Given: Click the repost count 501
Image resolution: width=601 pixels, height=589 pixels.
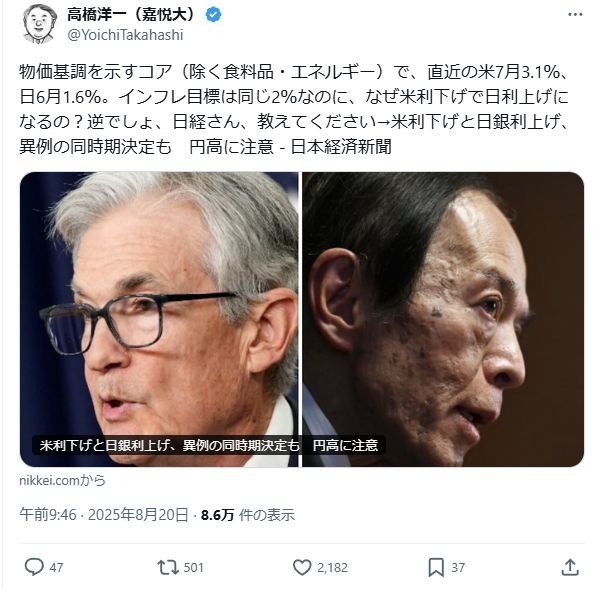Looking at the screenshot, I should tap(194, 567).
